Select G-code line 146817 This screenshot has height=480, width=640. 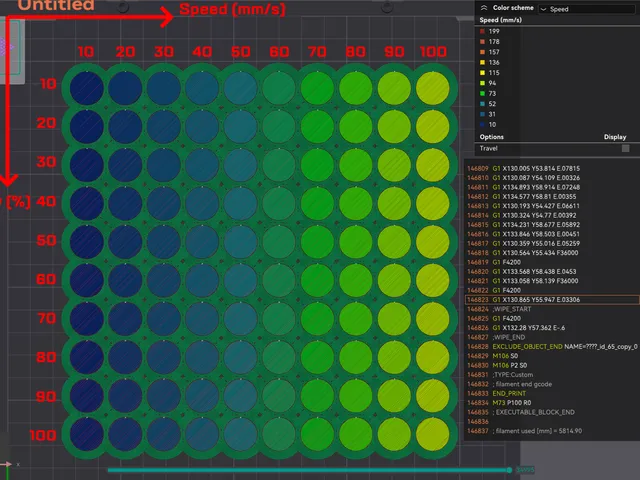click(x=524, y=243)
